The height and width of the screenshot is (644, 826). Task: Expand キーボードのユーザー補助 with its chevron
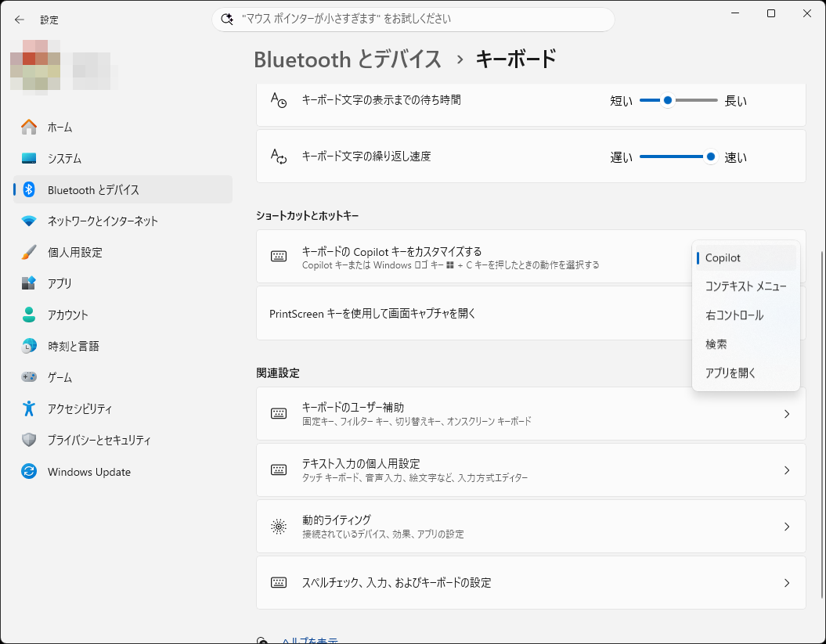787,414
